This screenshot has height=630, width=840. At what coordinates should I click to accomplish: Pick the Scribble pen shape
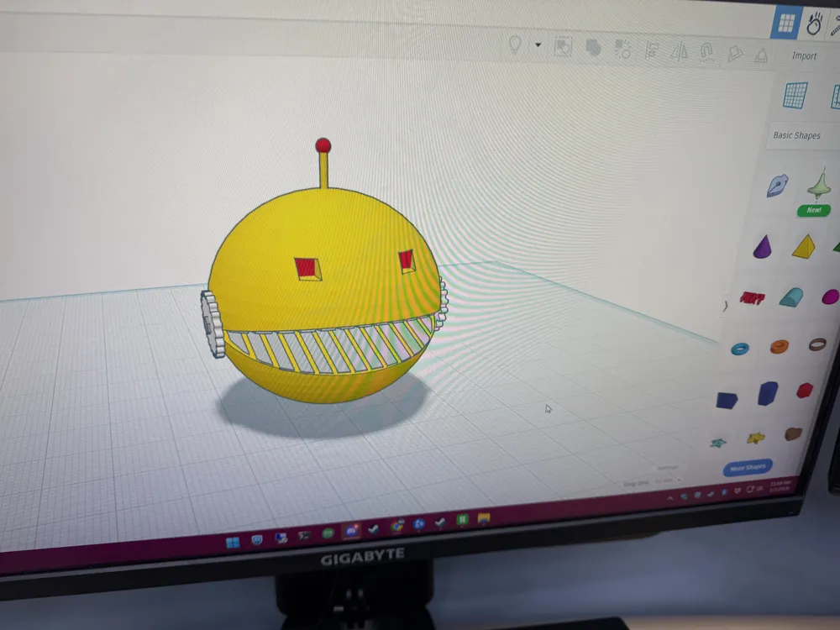[777, 186]
